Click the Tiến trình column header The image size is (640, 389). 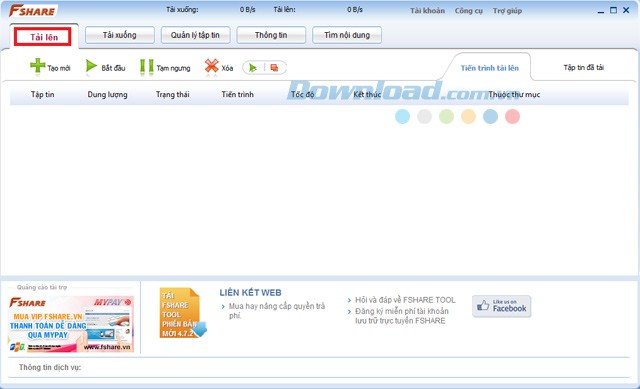click(x=238, y=94)
